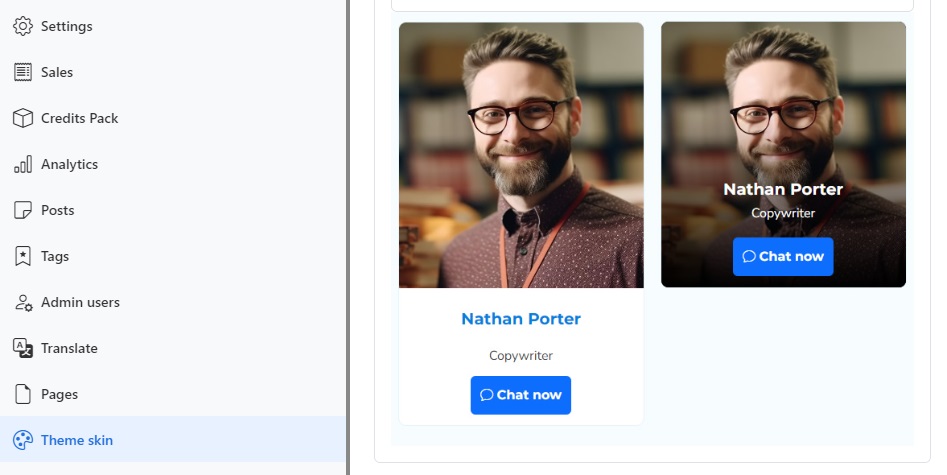Click the Credits Pack box icon
The width and height of the screenshot is (947, 475).
[23, 118]
